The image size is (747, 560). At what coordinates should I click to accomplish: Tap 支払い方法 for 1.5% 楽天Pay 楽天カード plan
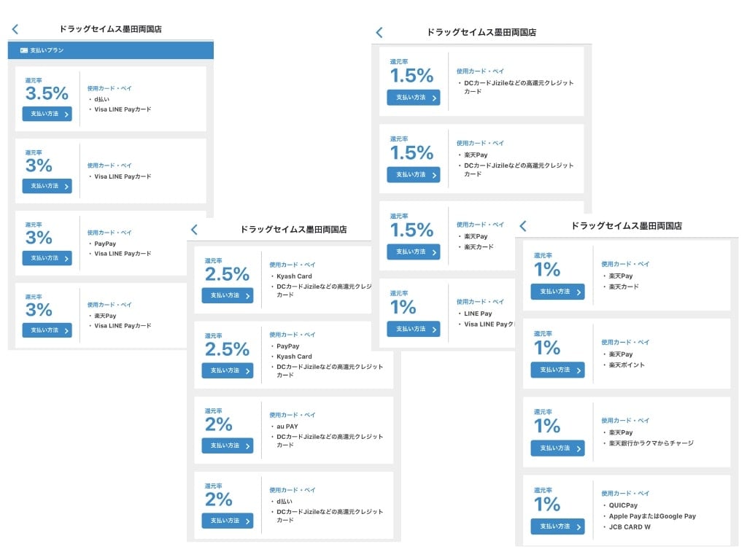pos(413,252)
